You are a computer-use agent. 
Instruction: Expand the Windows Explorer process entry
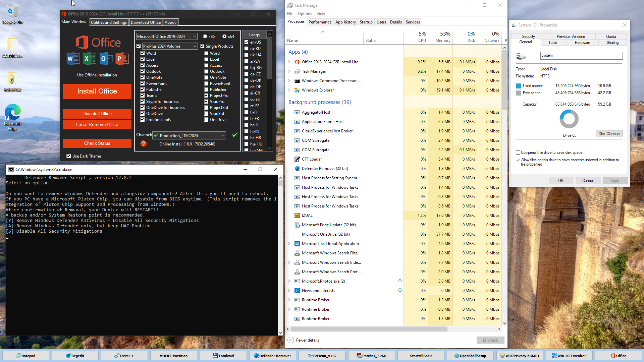tap(289, 90)
